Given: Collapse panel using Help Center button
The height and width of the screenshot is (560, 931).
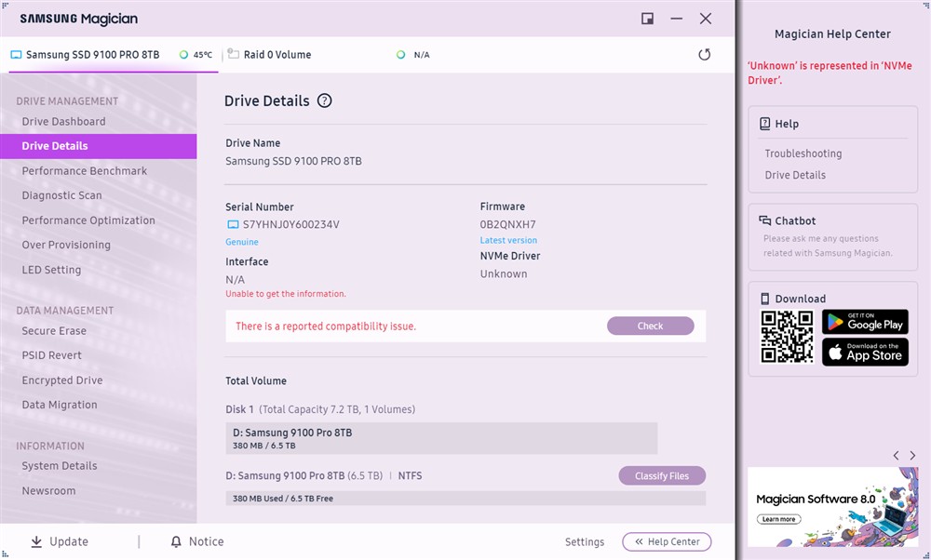Looking at the screenshot, I should coord(667,541).
